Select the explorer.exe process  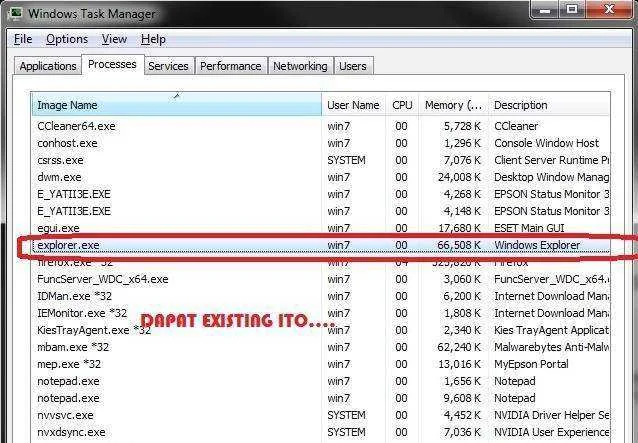point(321,245)
